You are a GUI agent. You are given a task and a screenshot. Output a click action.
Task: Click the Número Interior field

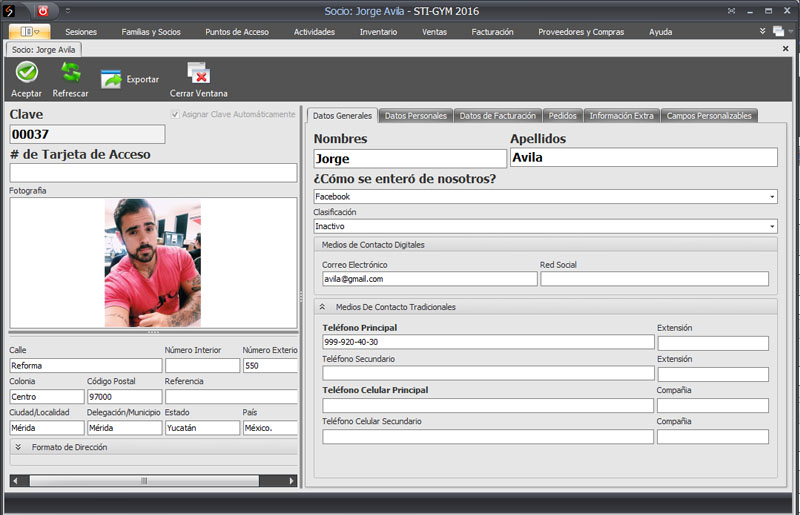pos(203,365)
